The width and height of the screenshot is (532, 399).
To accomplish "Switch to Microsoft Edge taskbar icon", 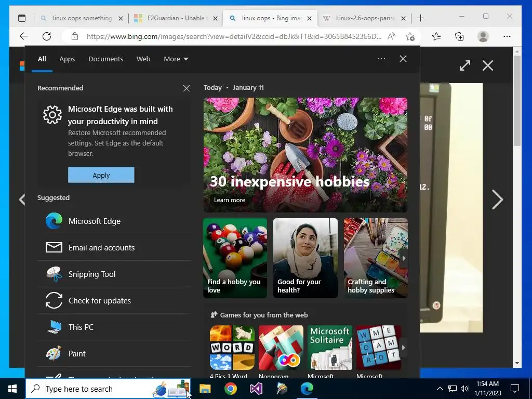I will pos(307,389).
